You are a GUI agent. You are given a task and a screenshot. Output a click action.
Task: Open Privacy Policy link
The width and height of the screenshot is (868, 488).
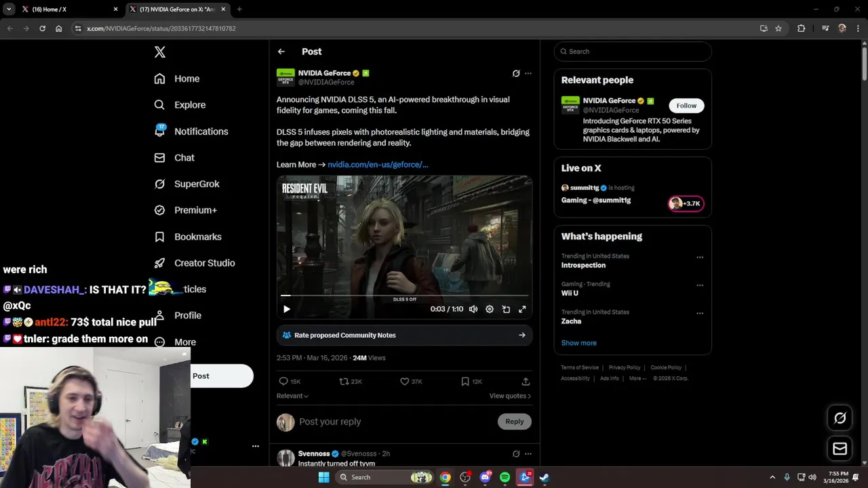(625, 367)
